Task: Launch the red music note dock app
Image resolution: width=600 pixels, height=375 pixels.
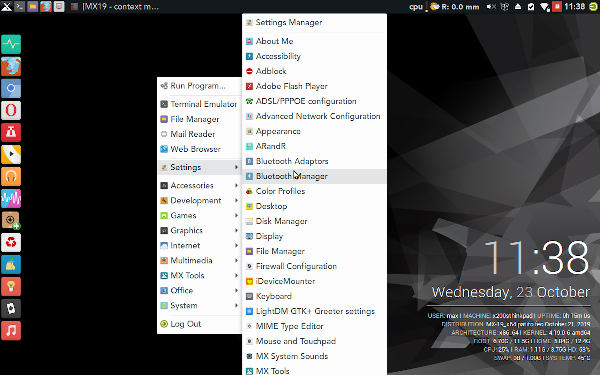Action: click(11, 331)
